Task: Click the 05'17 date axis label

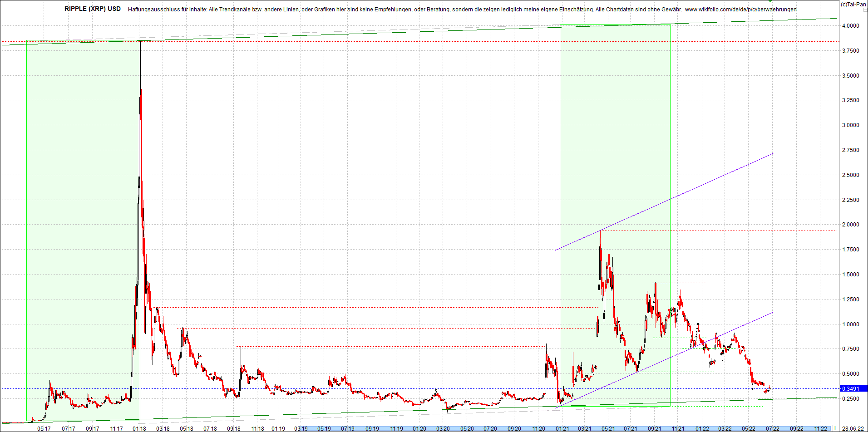Action: coord(44,428)
